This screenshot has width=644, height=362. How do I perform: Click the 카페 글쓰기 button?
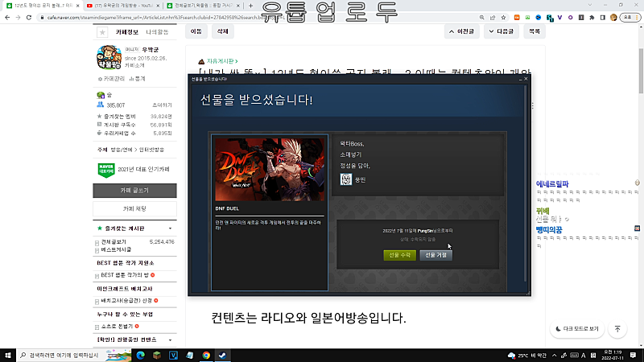pos(134,191)
